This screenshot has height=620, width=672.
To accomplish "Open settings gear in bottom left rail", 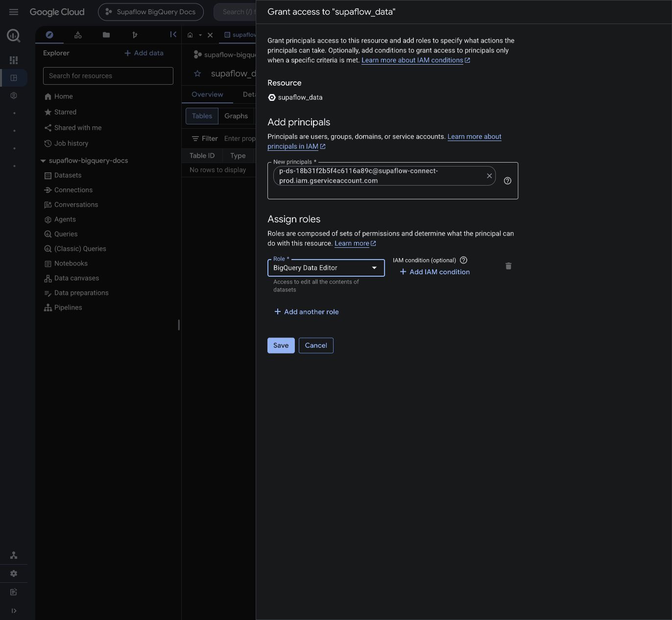I will pos(14,573).
